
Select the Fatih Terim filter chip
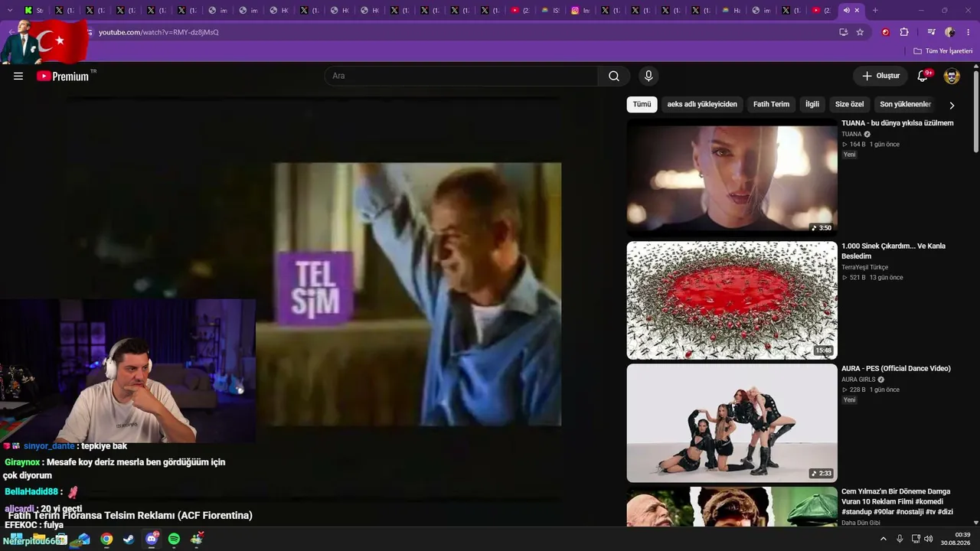771,104
